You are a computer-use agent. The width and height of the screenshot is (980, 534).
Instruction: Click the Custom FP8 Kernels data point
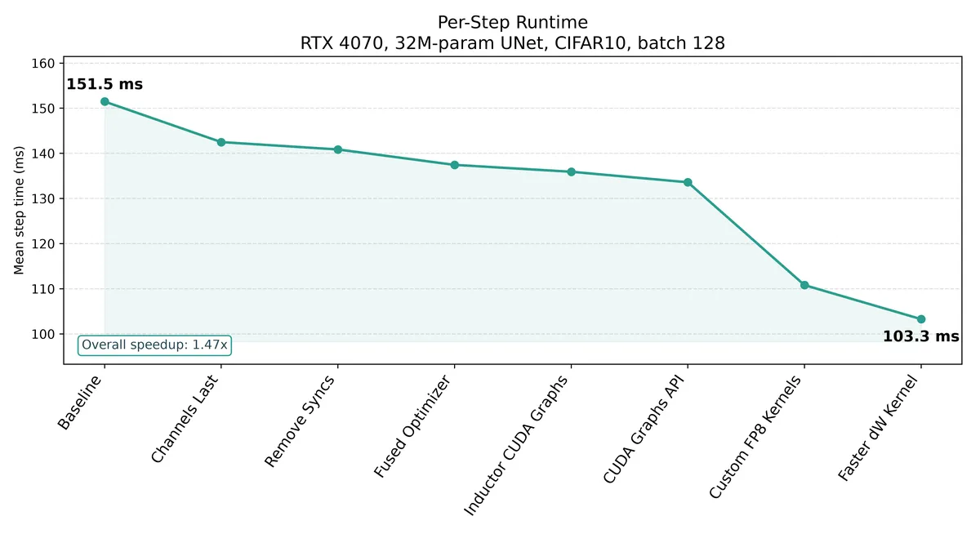tap(804, 285)
